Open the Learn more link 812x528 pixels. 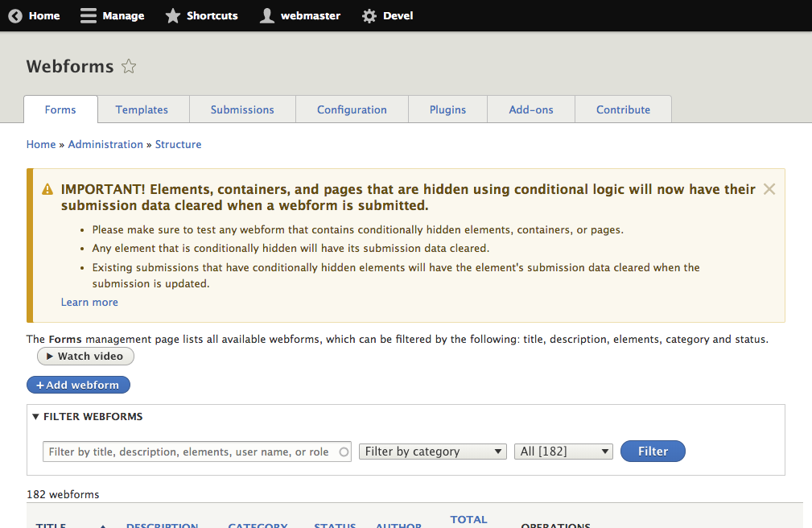coord(89,302)
